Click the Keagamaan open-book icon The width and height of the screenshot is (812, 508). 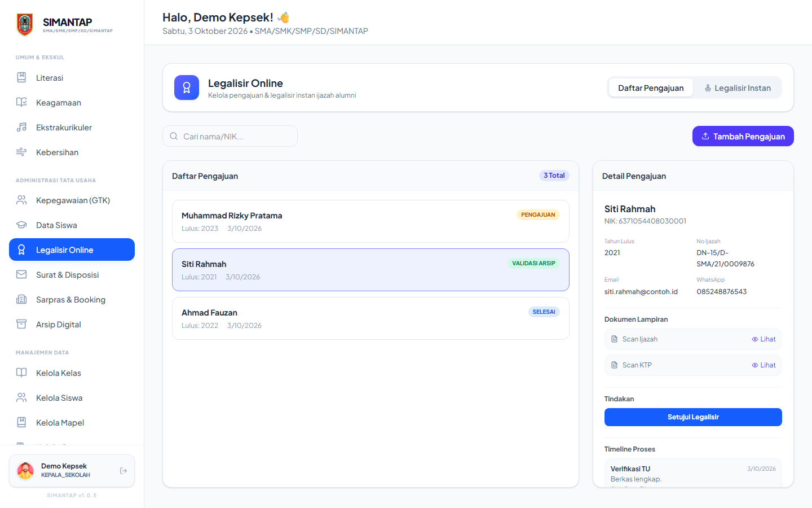21,103
